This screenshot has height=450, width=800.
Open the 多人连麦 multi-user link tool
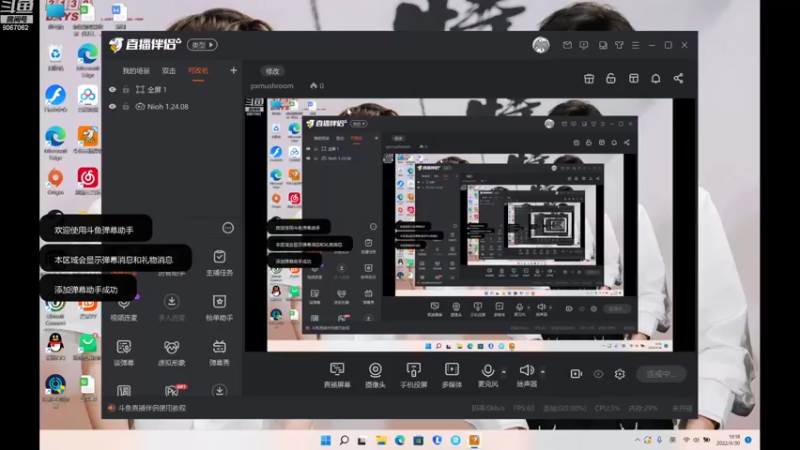point(171,308)
